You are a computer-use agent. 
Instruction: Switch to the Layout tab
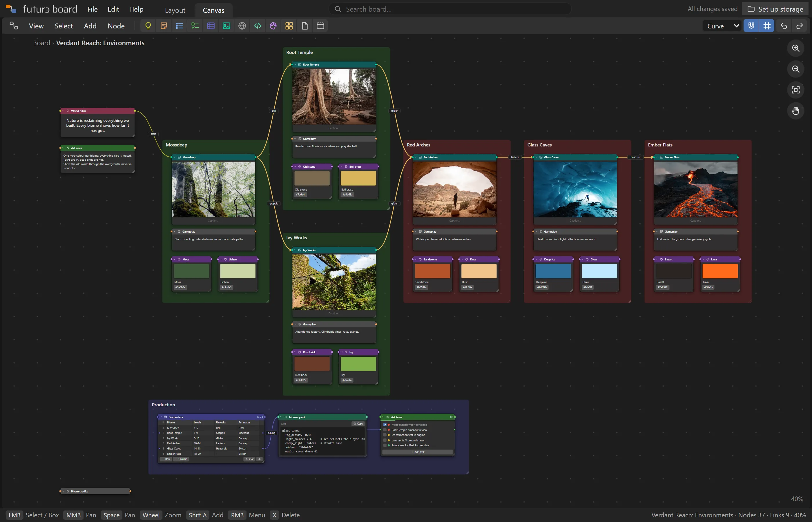[x=175, y=10]
